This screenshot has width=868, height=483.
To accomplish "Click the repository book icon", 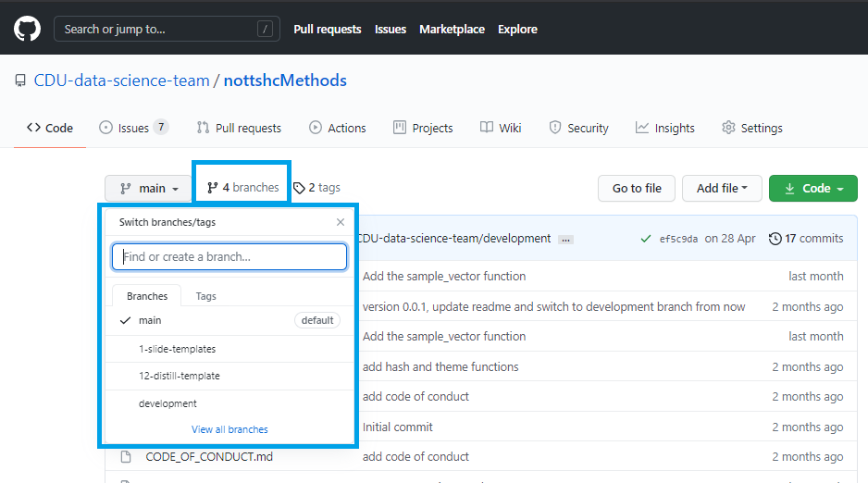I will [x=20, y=80].
